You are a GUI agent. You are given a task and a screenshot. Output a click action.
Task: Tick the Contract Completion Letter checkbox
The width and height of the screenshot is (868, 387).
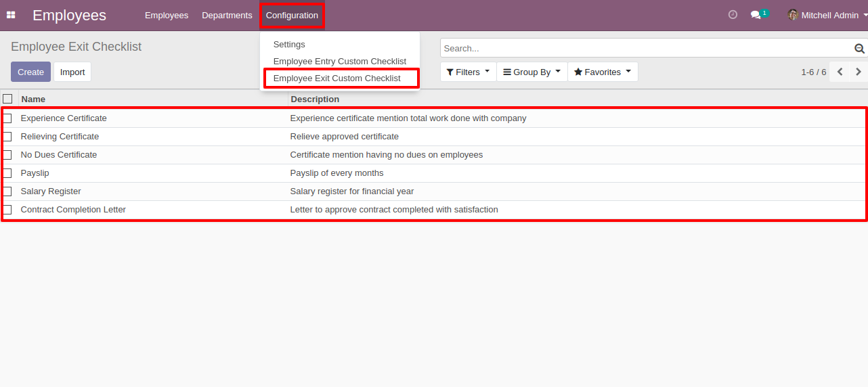point(7,210)
